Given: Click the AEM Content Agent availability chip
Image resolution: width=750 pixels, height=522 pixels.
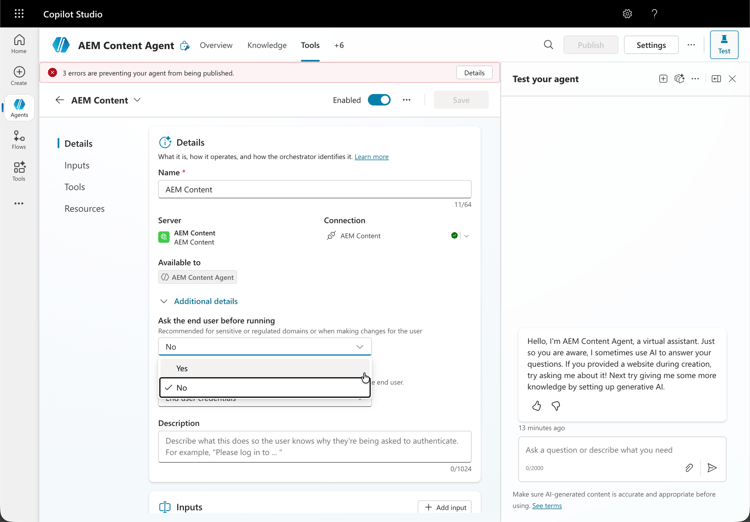Looking at the screenshot, I should pos(198,278).
